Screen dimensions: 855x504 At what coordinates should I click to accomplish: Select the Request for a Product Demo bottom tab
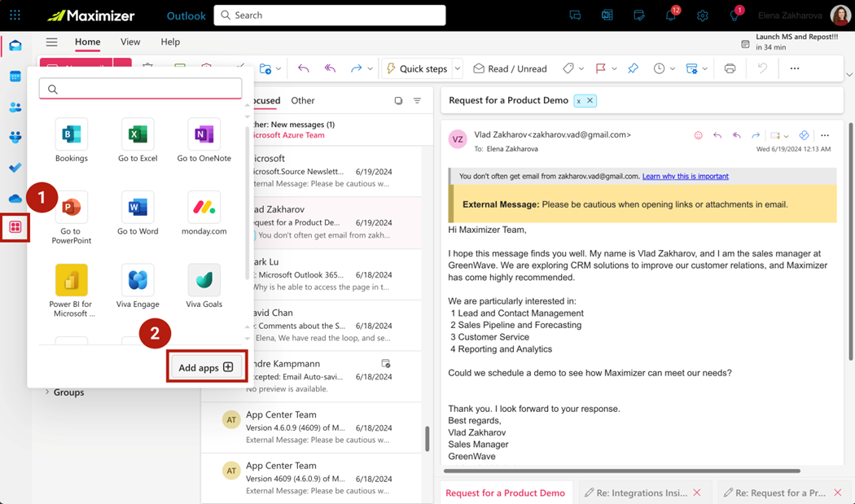click(x=505, y=493)
